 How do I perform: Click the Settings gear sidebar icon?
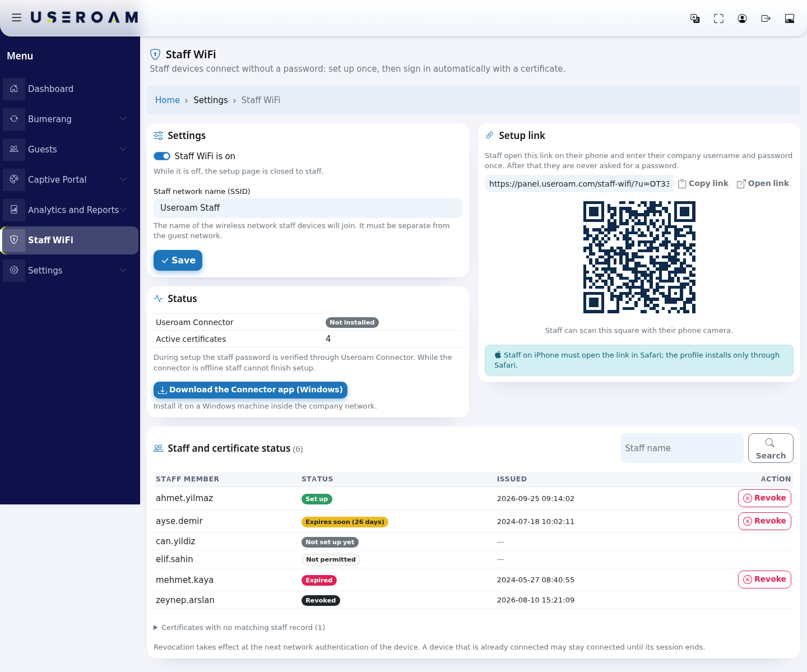pyautogui.click(x=14, y=270)
